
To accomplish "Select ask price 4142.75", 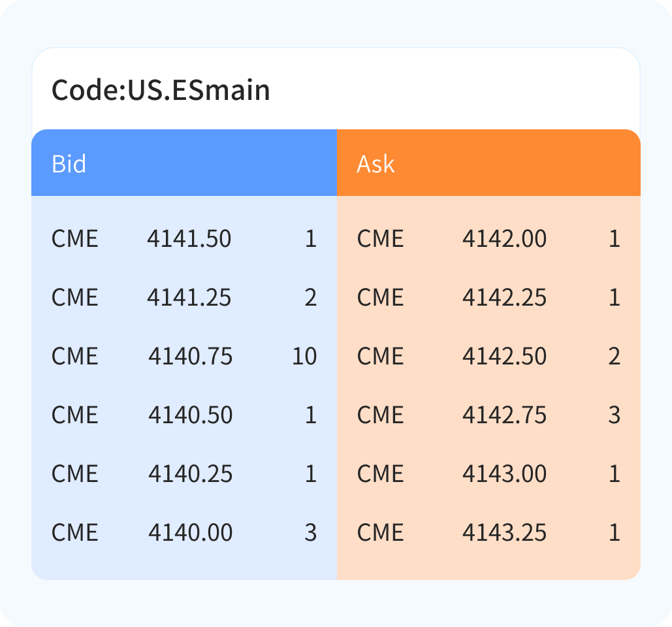I will click(504, 415).
